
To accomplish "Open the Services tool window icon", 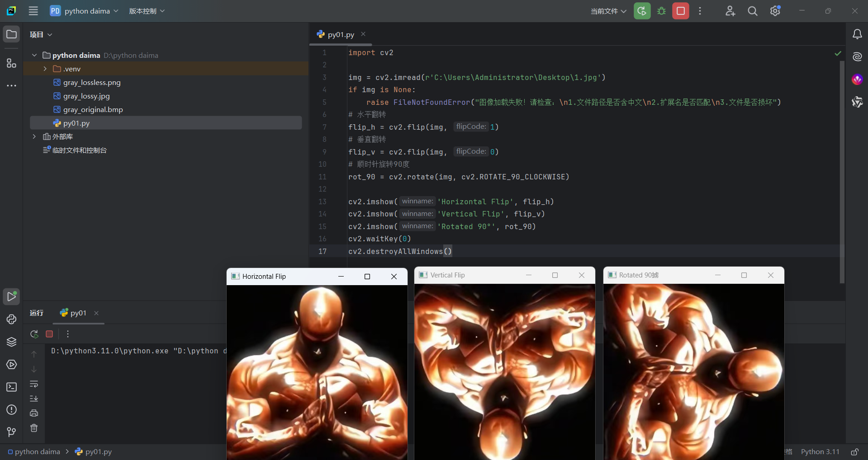I will click(x=11, y=365).
